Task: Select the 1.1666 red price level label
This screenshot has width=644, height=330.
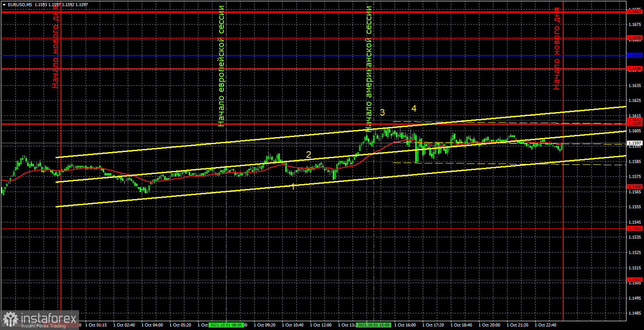Action: click(x=635, y=39)
